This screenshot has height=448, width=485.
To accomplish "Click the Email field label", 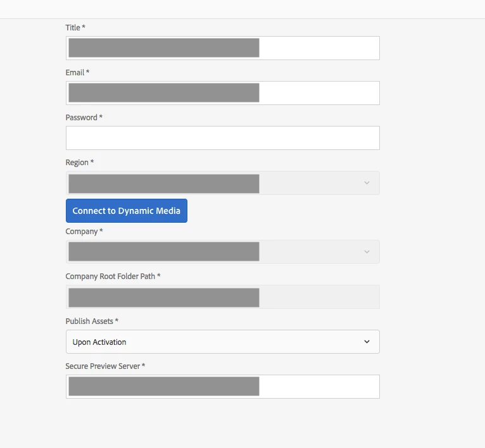I will point(75,73).
